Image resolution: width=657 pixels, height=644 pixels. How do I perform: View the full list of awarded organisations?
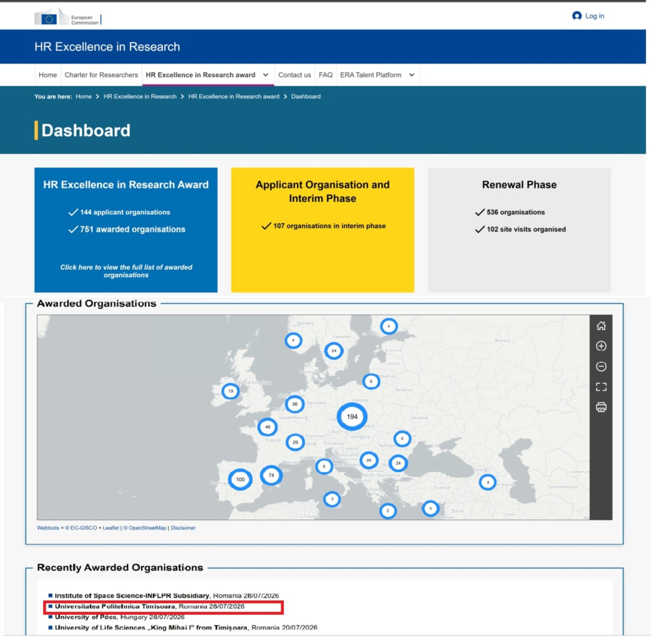[126, 271]
